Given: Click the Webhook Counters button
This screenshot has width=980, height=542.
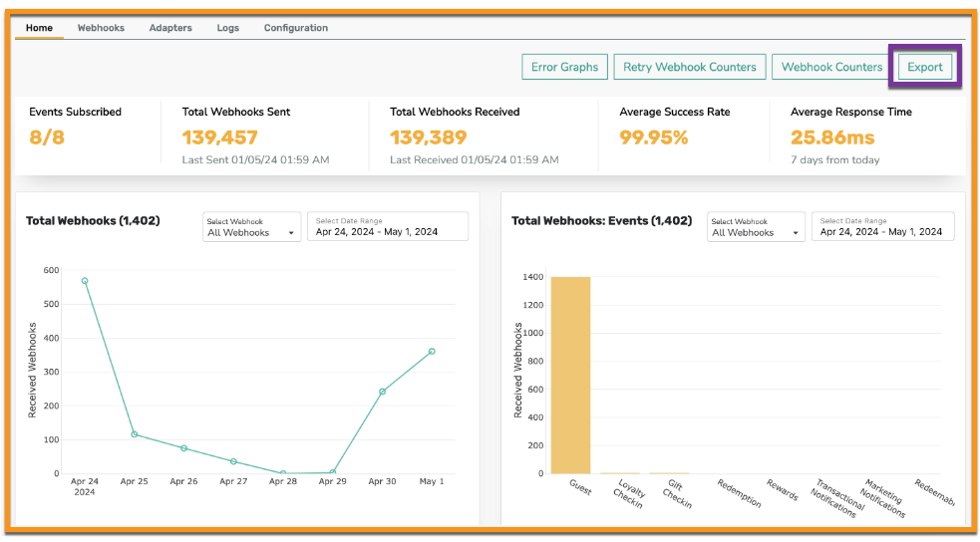Looking at the screenshot, I should [831, 67].
